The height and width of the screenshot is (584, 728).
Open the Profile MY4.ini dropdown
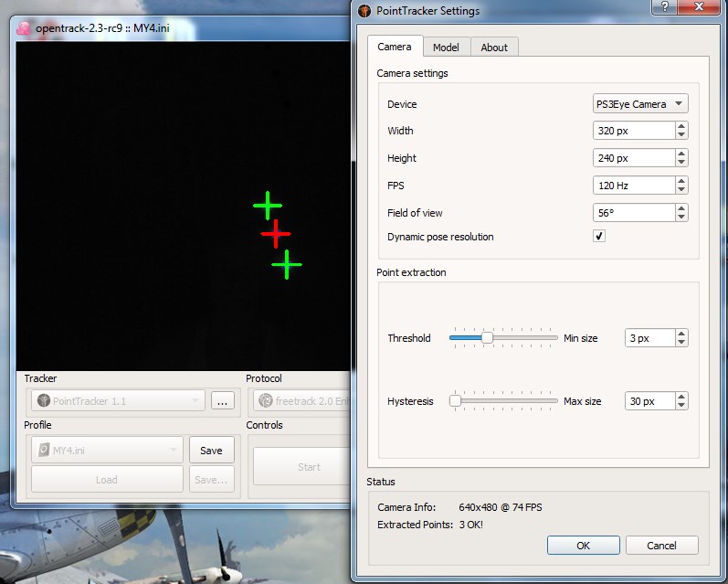click(106, 450)
